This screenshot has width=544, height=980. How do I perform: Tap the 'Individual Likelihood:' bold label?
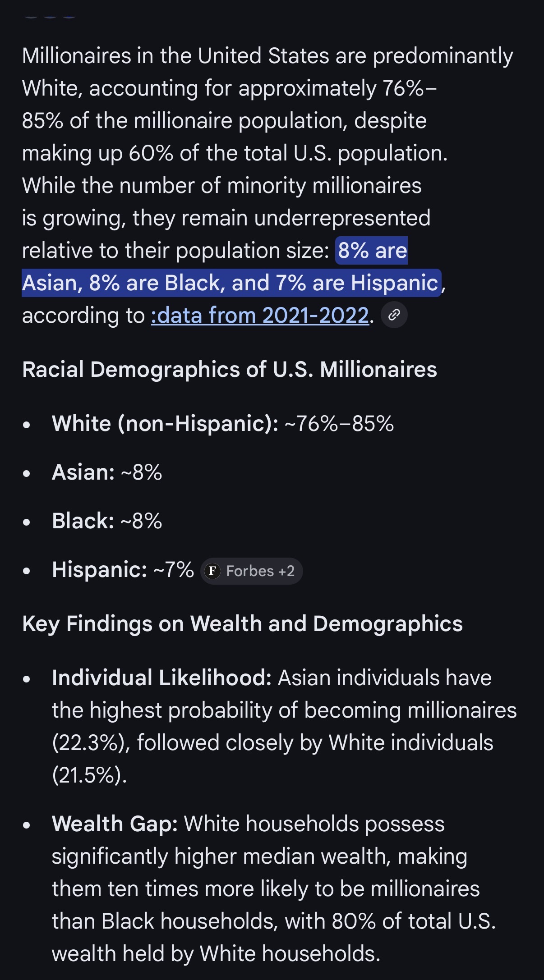coord(161,678)
